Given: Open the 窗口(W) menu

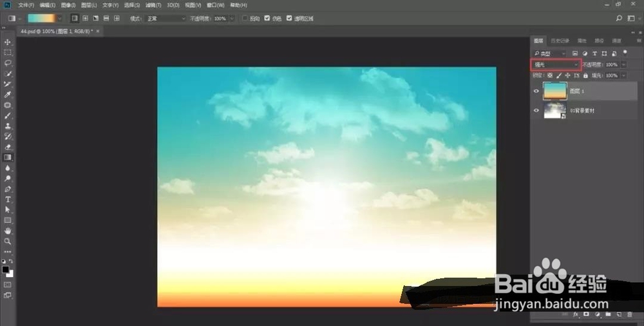Looking at the screenshot, I should 216,5.
